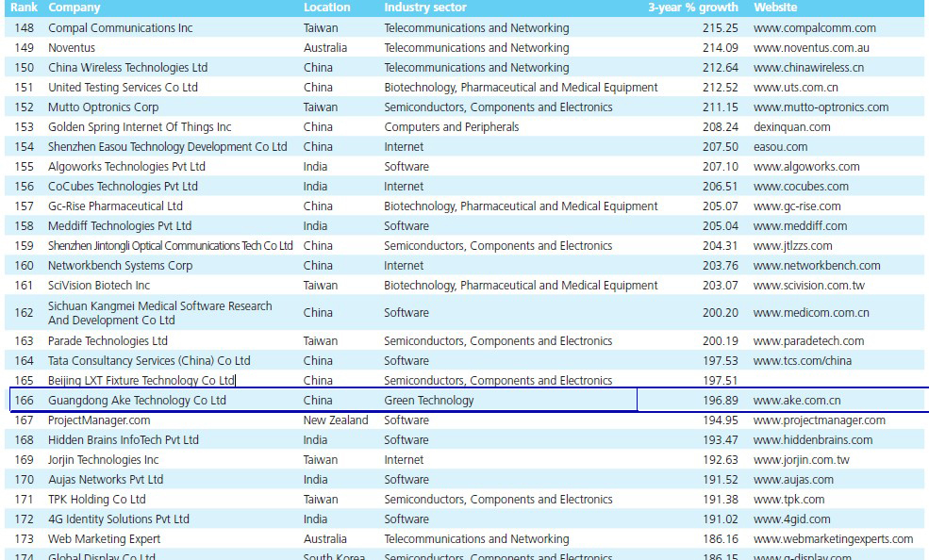The width and height of the screenshot is (929, 560).
Task: Open www.hiddenbrains.com website link
Action: (x=813, y=440)
